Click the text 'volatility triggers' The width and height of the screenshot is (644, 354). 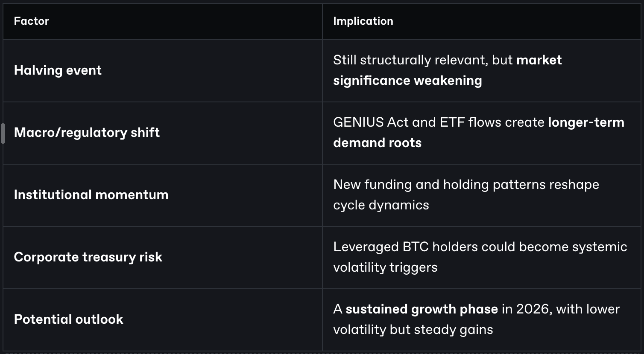click(x=385, y=267)
